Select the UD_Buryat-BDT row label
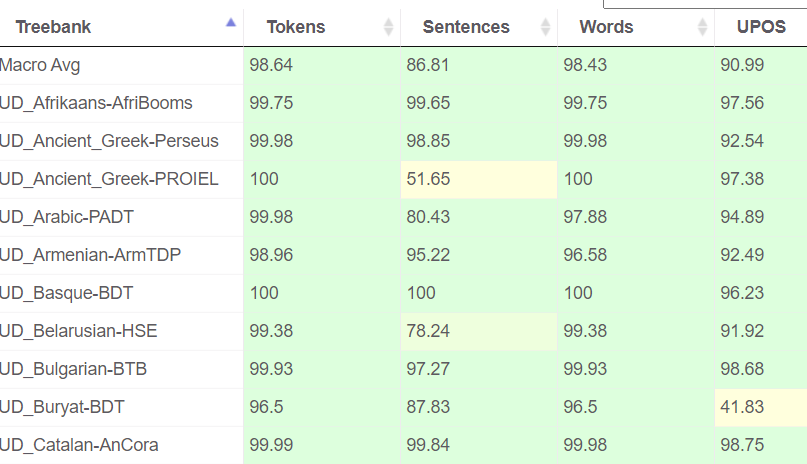 [x=62, y=407]
